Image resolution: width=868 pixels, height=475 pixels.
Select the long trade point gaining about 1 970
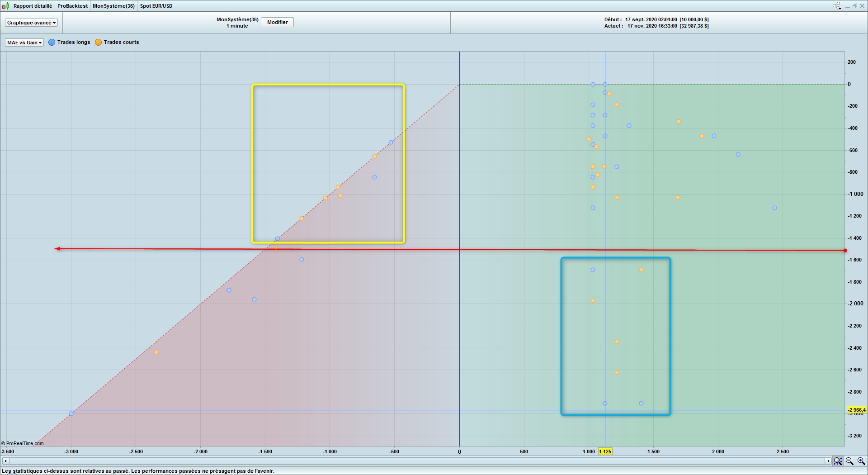(714, 136)
